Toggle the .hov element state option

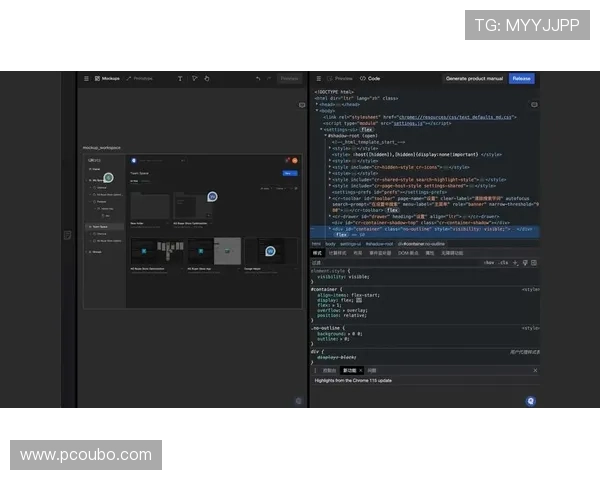tap(489, 262)
